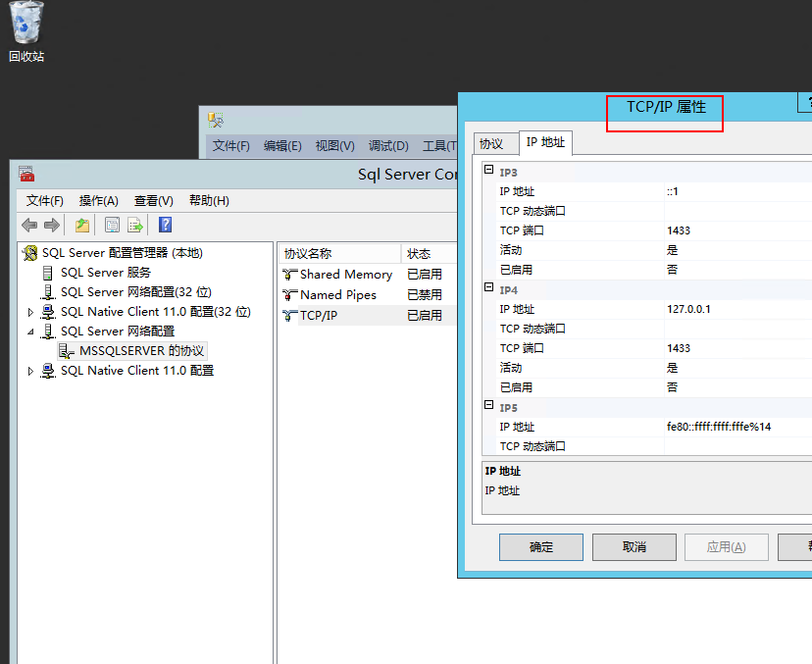Collapse the IP4 property group

click(x=488, y=287)
